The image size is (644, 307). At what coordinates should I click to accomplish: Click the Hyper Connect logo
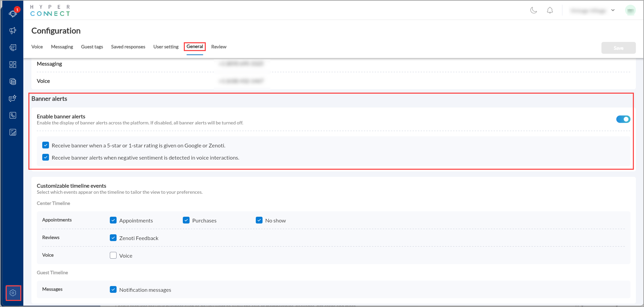[x=50, y=10]
